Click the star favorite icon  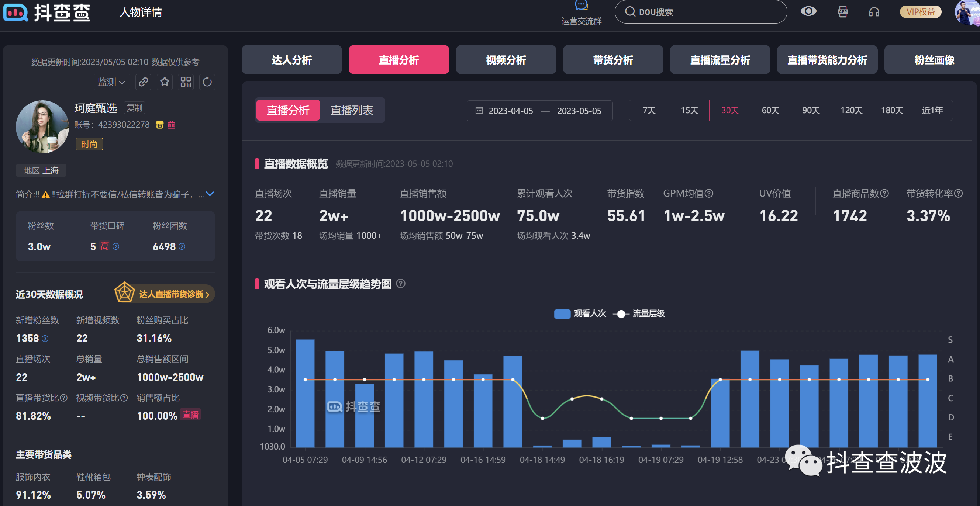click(165, 82)
